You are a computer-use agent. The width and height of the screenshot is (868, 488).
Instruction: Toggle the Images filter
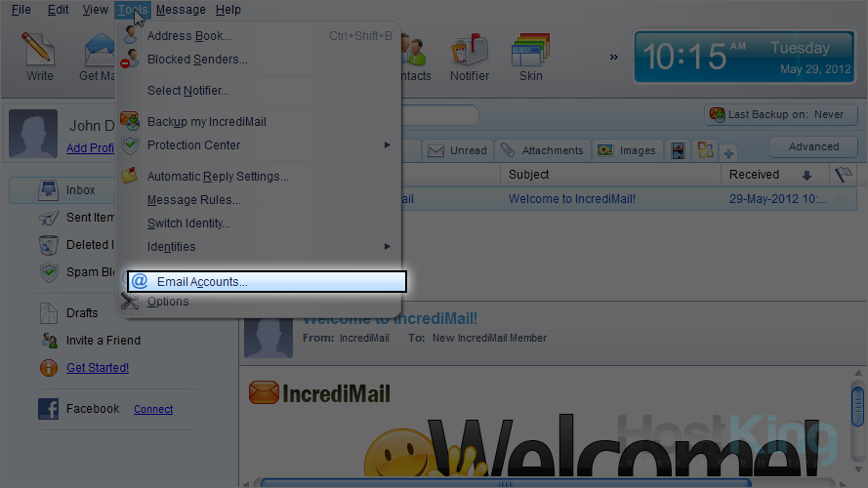[x=627, y=150]
